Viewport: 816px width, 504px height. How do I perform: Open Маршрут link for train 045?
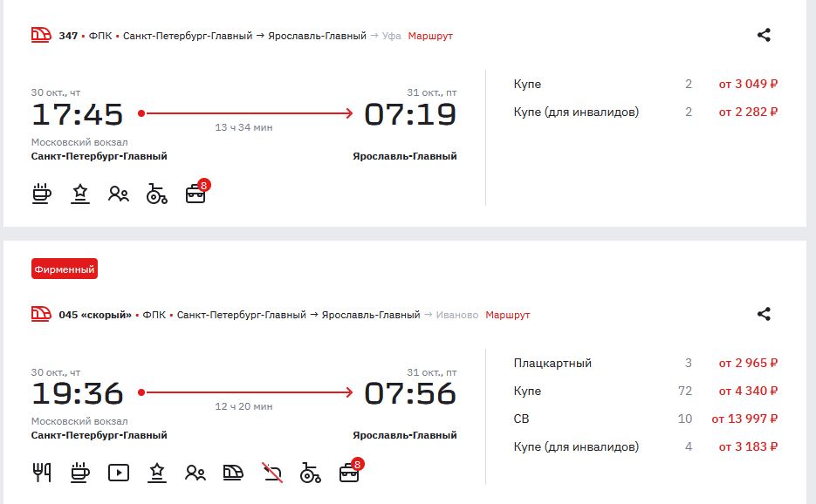pos(507,315)
